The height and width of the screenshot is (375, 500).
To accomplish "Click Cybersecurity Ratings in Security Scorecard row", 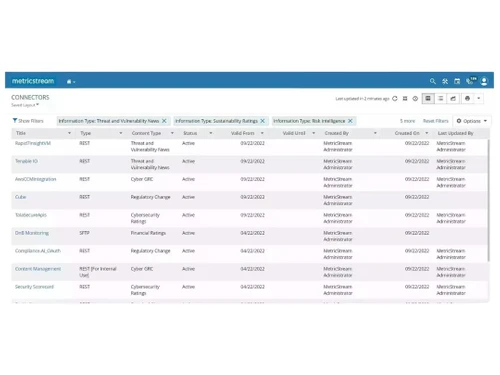I will click(145, 290).
